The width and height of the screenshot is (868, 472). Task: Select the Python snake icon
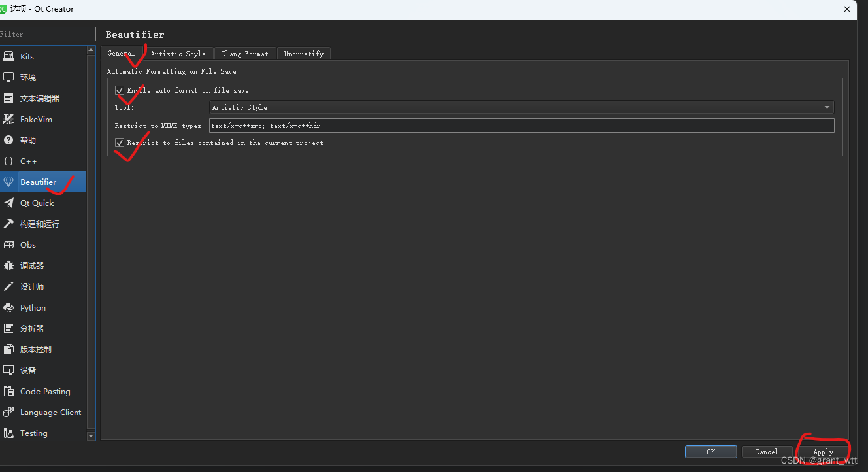[x=8, y=308]
